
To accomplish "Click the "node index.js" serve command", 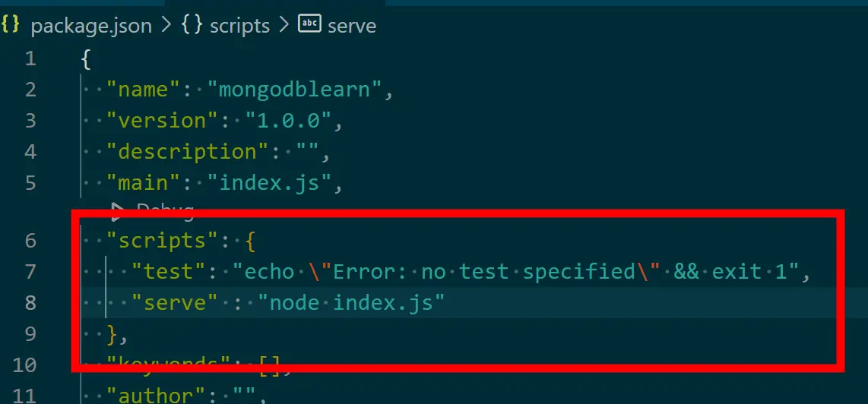I will point(350,303).
